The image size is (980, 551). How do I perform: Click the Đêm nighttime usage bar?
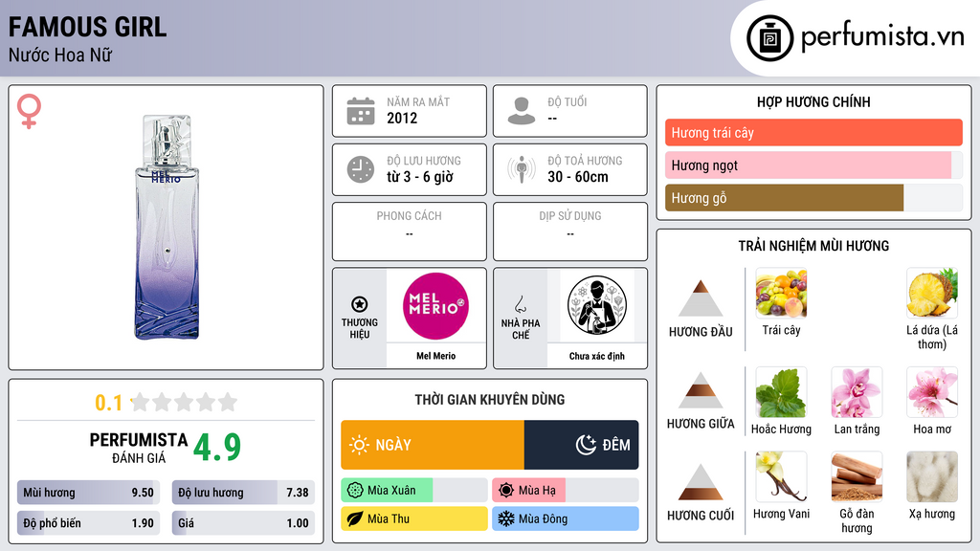click(x=581, y=445)
